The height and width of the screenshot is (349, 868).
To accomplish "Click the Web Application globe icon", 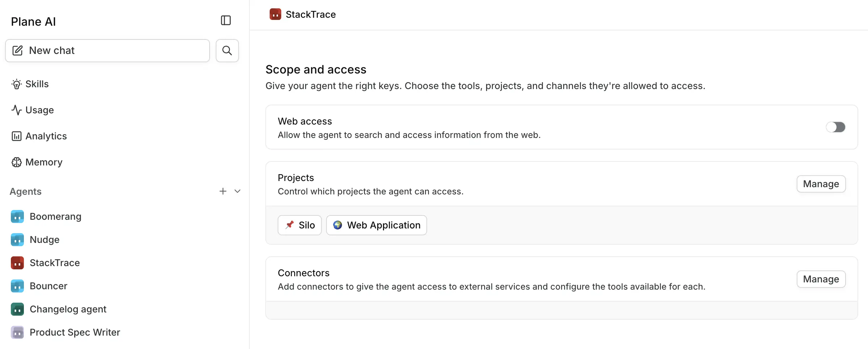I will tap(338, 225).
